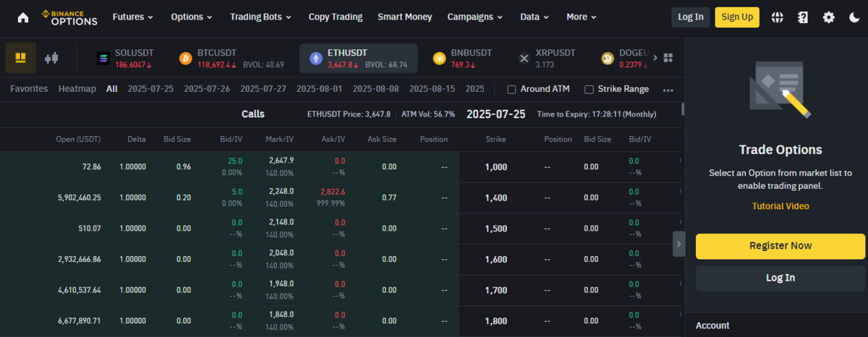Expand the Options dropdown menu
Viewport: 868px width, 337px height.
coord(192,17)
